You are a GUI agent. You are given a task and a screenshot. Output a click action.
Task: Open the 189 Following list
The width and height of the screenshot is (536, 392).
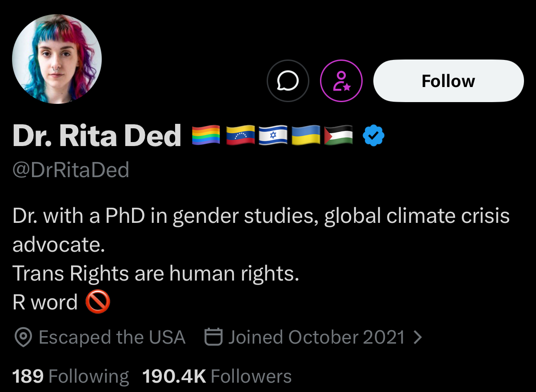71,376
